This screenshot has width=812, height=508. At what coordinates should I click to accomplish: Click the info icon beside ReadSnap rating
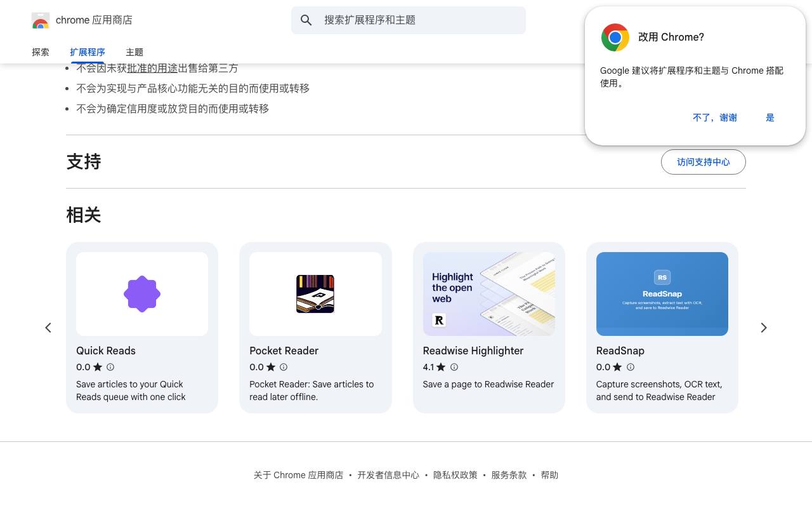tap(631, 367)
